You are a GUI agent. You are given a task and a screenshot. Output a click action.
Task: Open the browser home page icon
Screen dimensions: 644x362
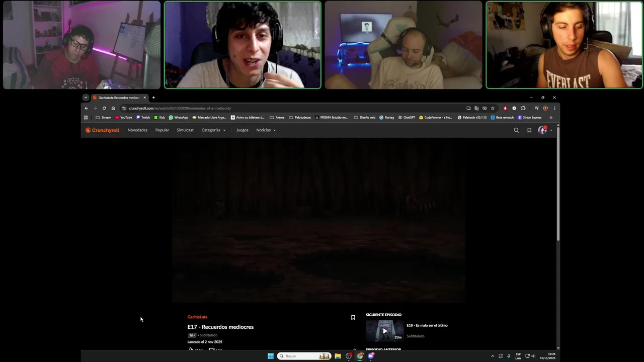pos(113,108)
